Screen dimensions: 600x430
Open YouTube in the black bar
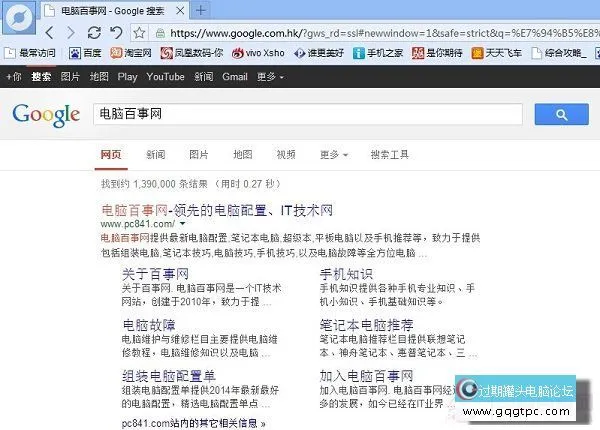[165, 77]
